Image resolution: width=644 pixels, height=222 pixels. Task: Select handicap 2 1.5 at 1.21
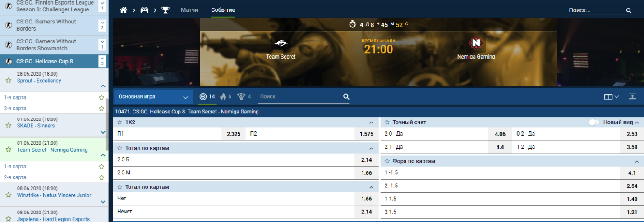(632, 212)
